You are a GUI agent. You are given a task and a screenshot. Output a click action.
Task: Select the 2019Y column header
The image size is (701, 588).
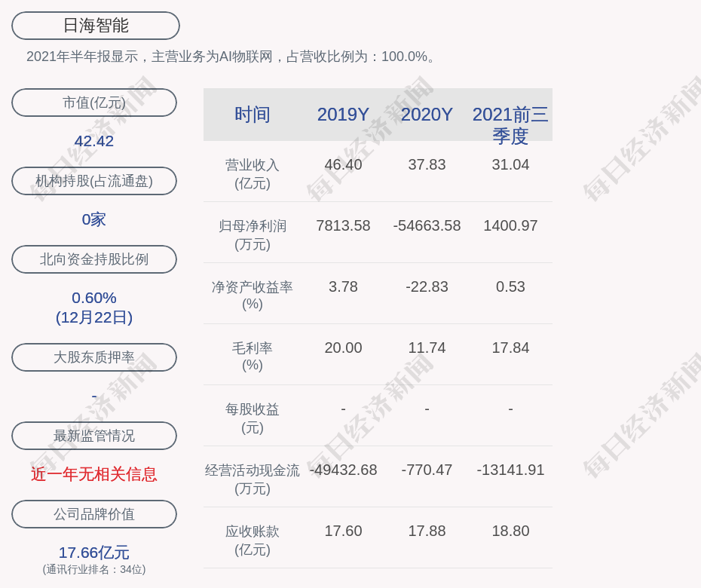point(343,115)
